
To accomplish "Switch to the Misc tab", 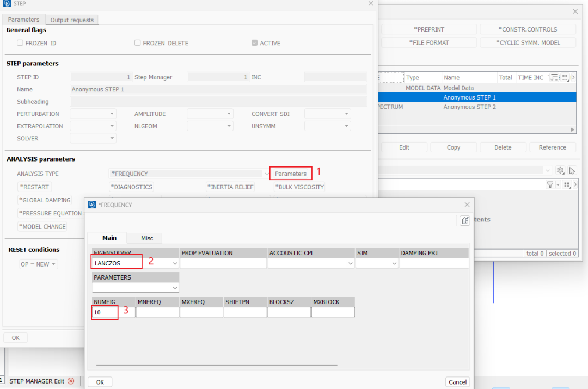I will coord(147,238).
